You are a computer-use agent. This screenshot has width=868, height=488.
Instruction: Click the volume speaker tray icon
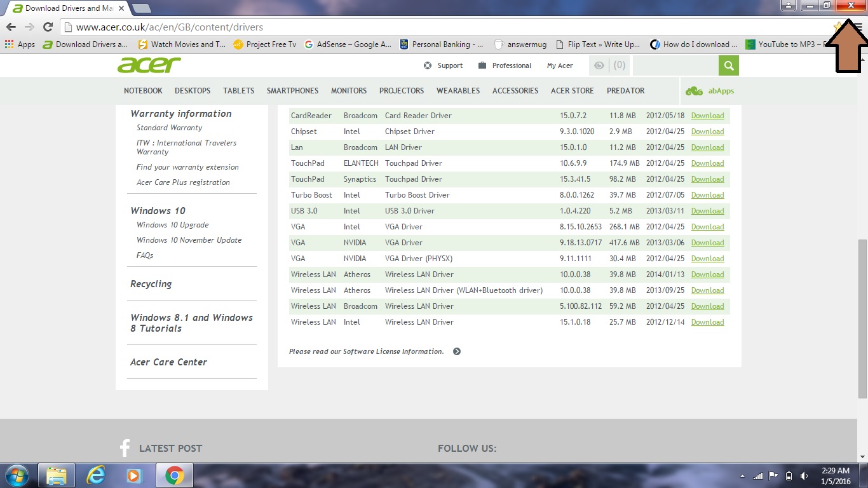click(804, 476)
